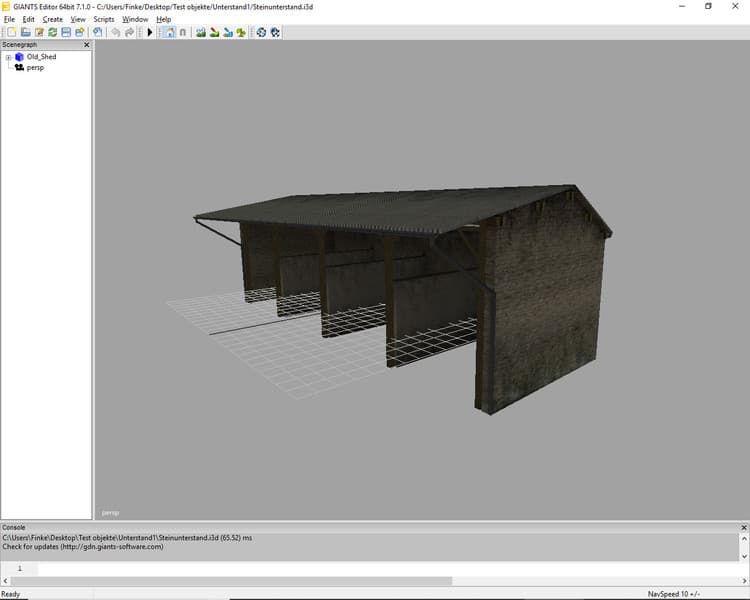The height and width of the screenshot is (600, 750).
Task: Toggle the foliage paint mode icon
Action: pos(241,32)
